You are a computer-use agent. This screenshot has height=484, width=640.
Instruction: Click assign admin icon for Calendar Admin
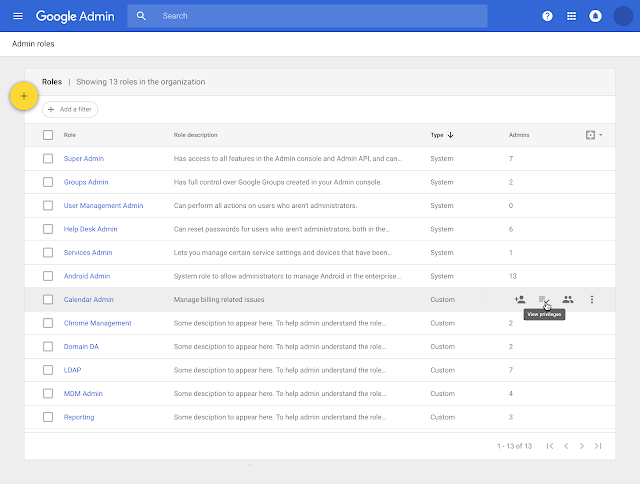point(519,299)
